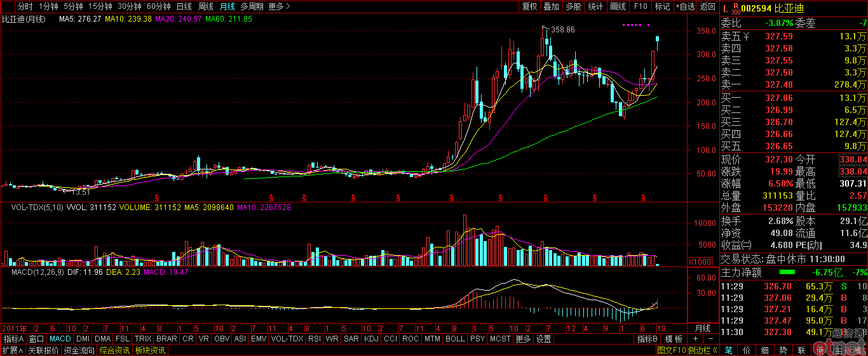Click the 返回 back button
Screen dimensions: 868x356
[707, 6]
